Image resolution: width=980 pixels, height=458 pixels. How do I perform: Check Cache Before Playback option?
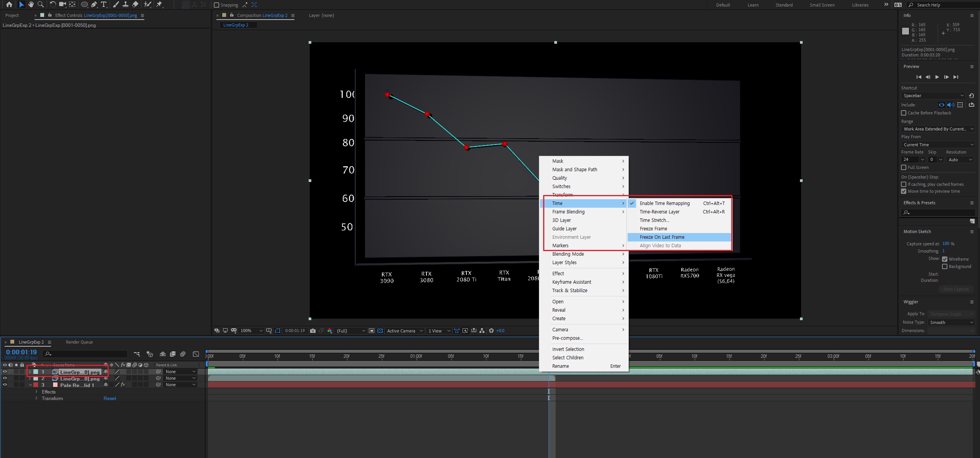[904, 113]
